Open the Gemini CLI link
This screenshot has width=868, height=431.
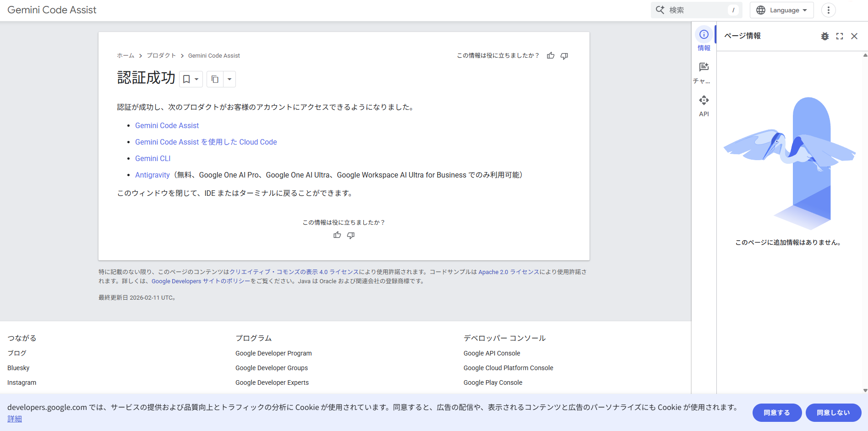(153, 158)
